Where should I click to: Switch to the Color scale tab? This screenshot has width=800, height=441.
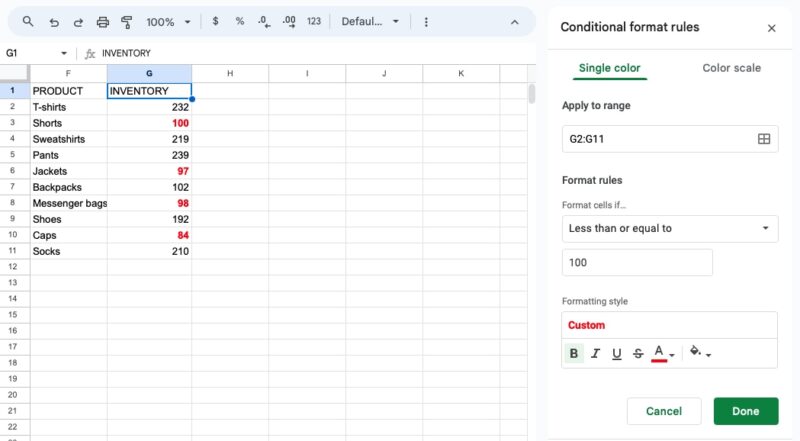[731, 68]
